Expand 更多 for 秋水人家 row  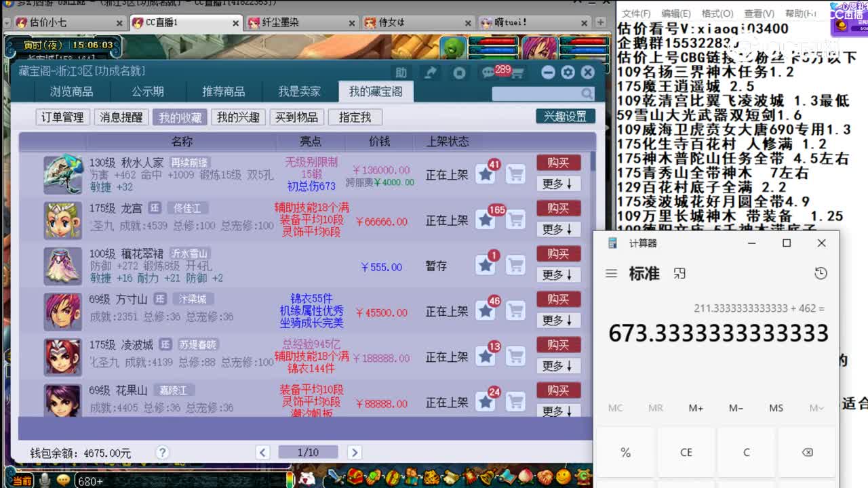(x=558, y=184)
